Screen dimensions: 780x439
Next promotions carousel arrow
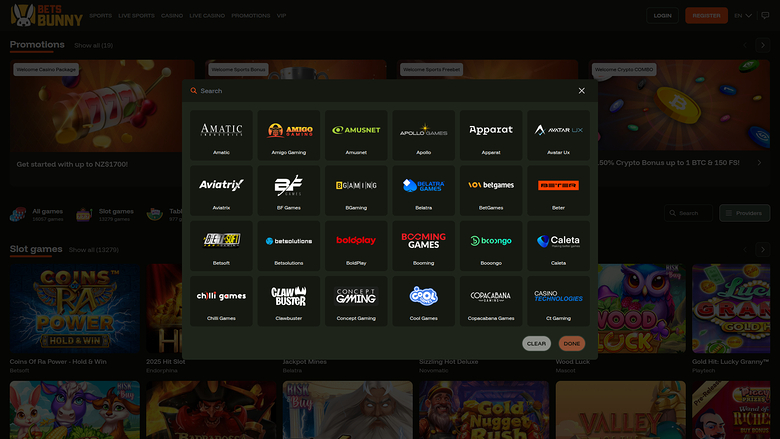tap(763, 45)
